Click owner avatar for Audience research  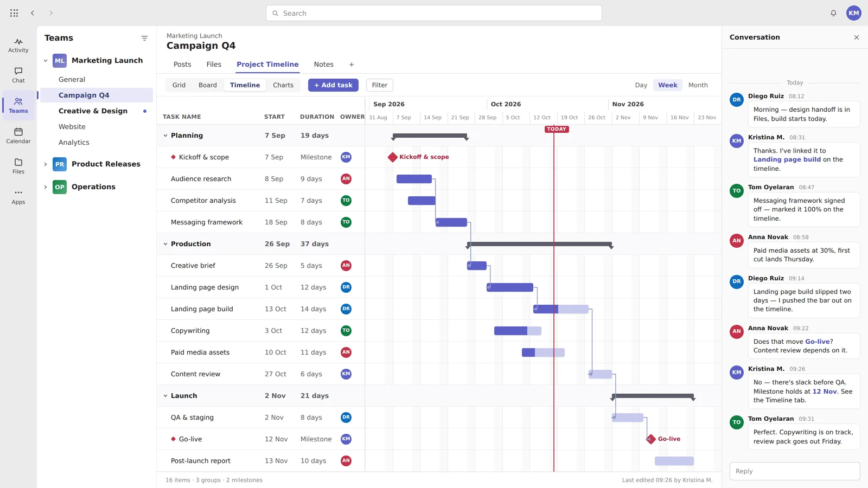tap(346, 179)
